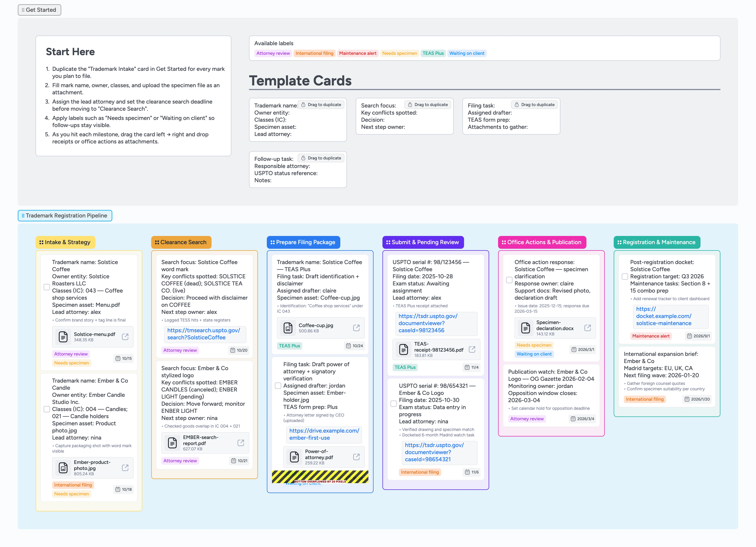756x547 pixels.
Task: Open Ember-product-photo.jpg external link icon
Action: coord(125,468)
